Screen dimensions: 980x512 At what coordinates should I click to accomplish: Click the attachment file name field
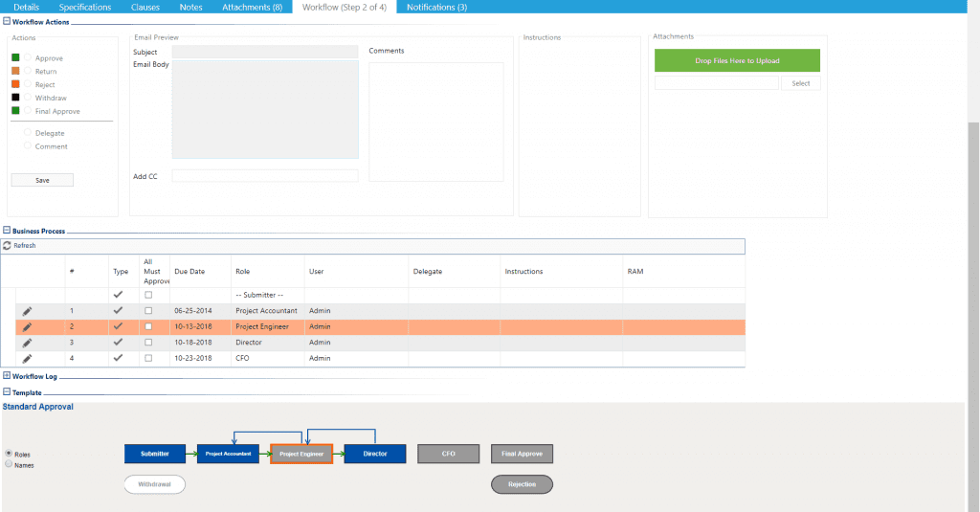tap(716, 83)
